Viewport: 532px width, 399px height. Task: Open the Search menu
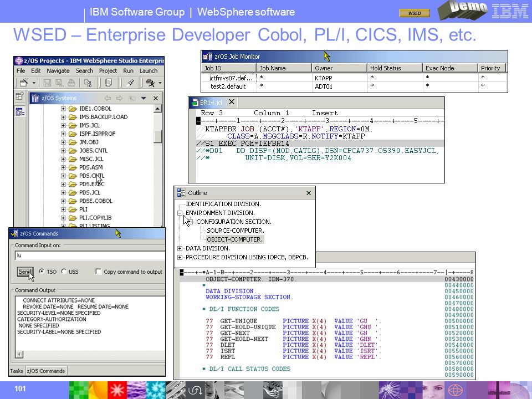[x=84, y=70]
